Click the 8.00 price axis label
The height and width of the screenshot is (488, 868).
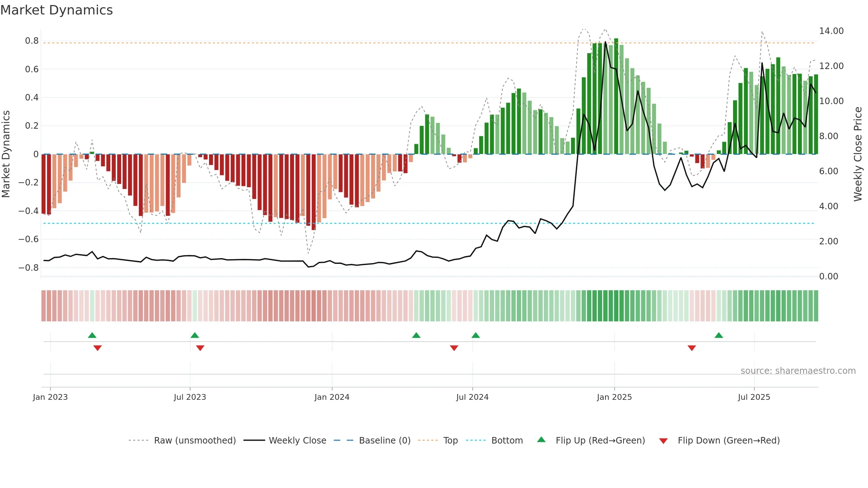829,136
